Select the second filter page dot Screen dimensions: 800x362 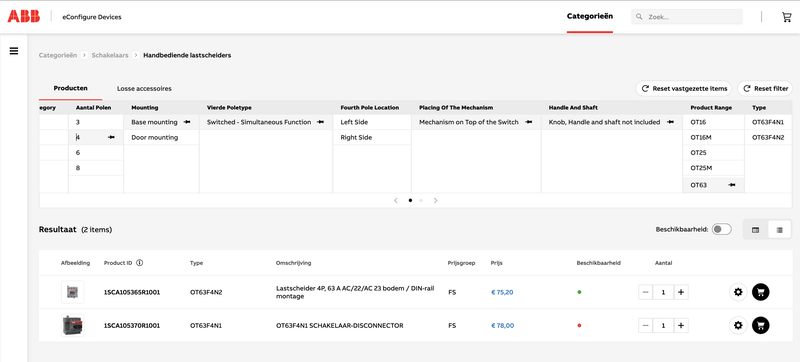(x=421, y=200)
